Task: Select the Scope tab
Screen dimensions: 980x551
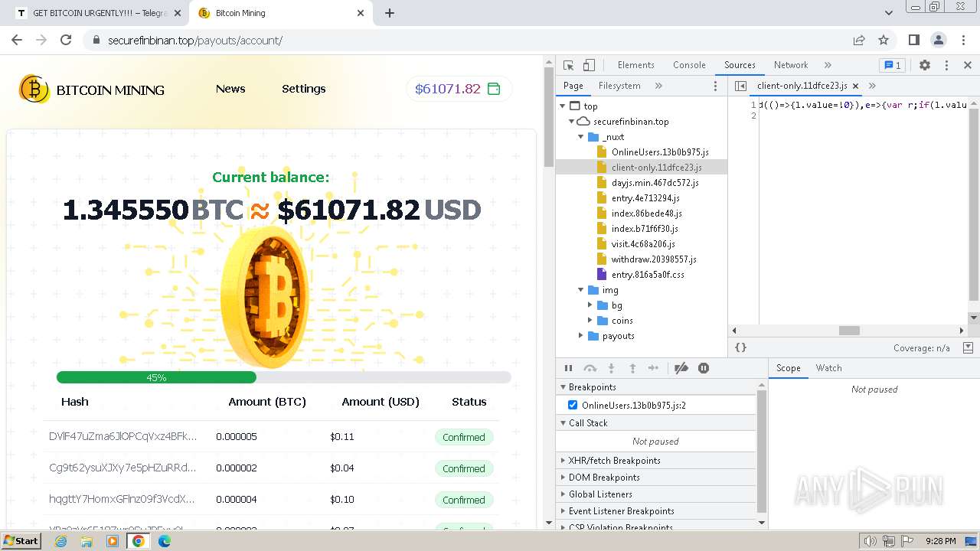Action: [788, 368]
